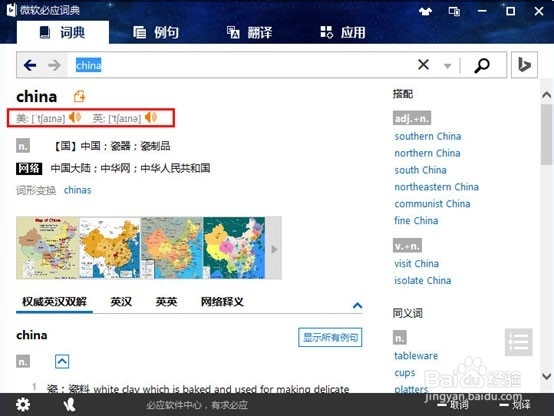Viewport: 554px width, 416px height.
Task: Open the first China map thumbnail
Action: click(47, 248)
